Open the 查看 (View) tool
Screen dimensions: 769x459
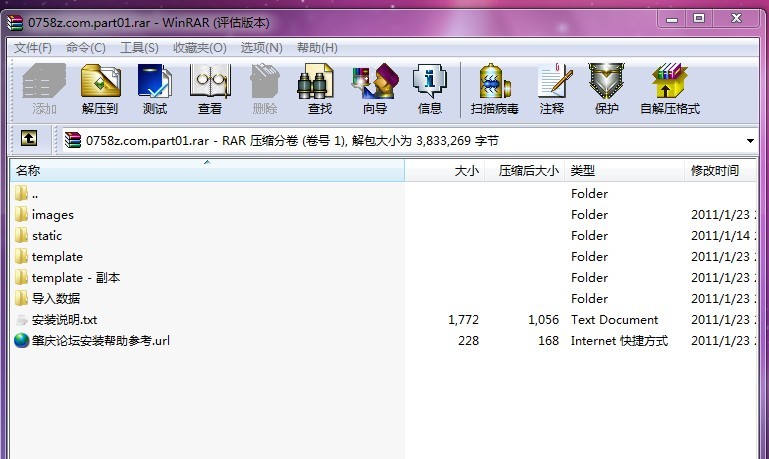point(210,89)
